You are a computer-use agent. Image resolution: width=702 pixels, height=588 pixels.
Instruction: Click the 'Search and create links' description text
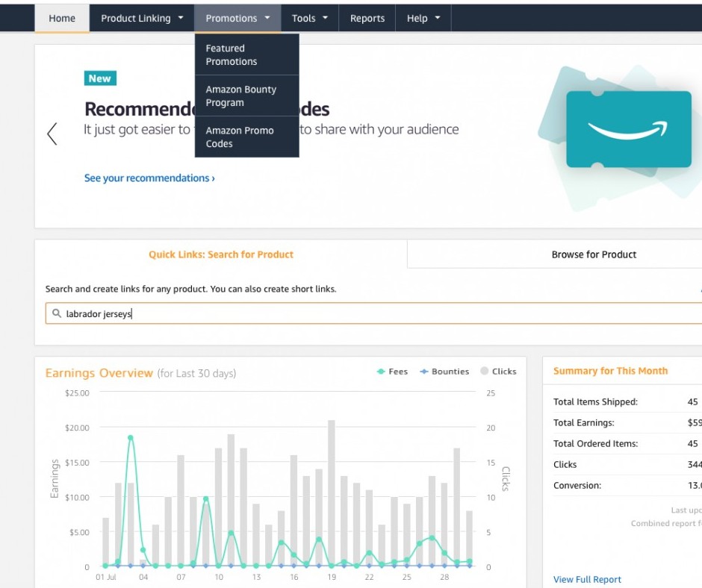pos(190,289)
